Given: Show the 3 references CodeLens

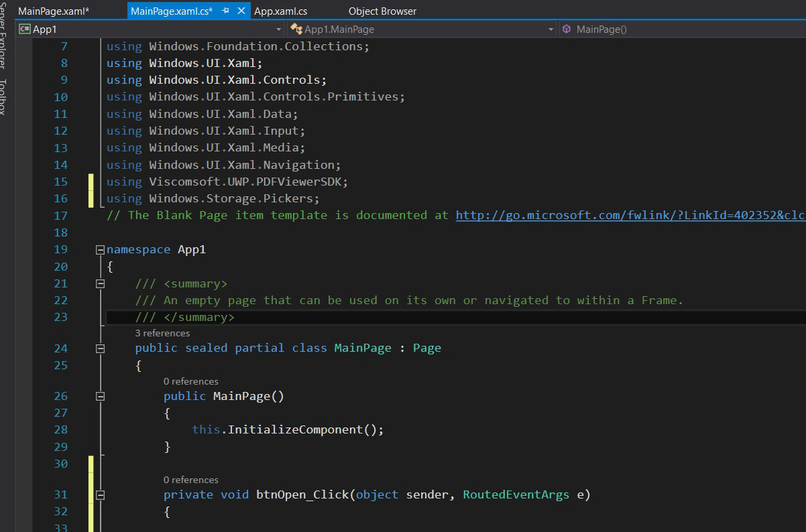Looking at the screenshot, I should pyautogui.click(x=162, y=333).
